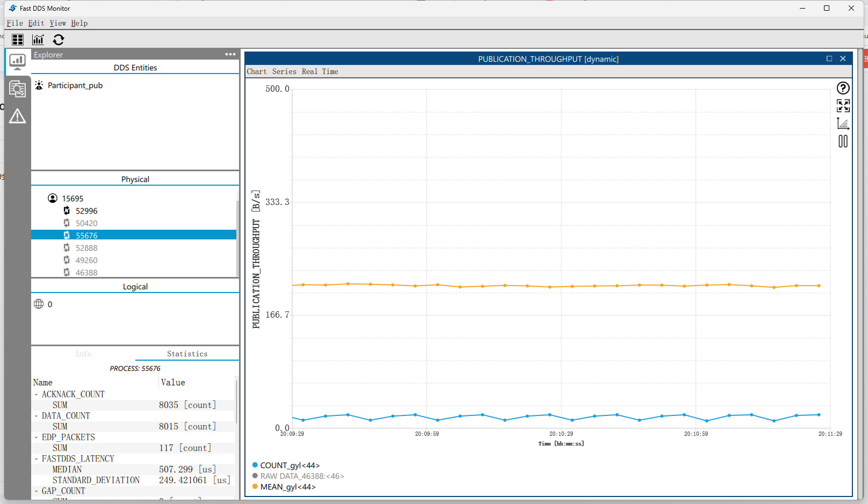This screenshot has width=868, height=504.
Task: Reset chart zoom with expand-arrows icon
Action: [843, 106]
